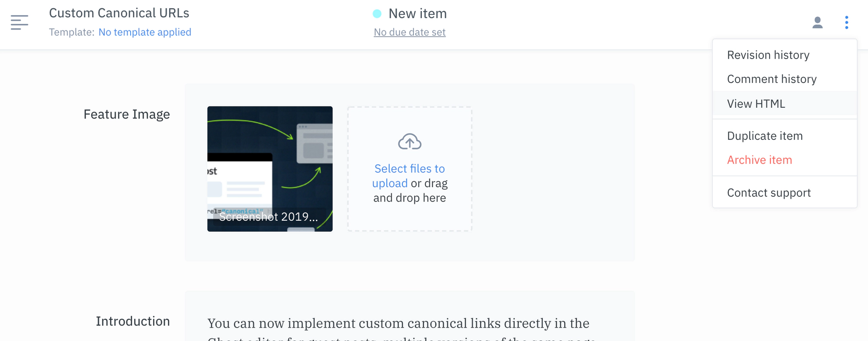868x341 pixels.
Task: Select Comment history menu entry
Action: pos(772,79)
